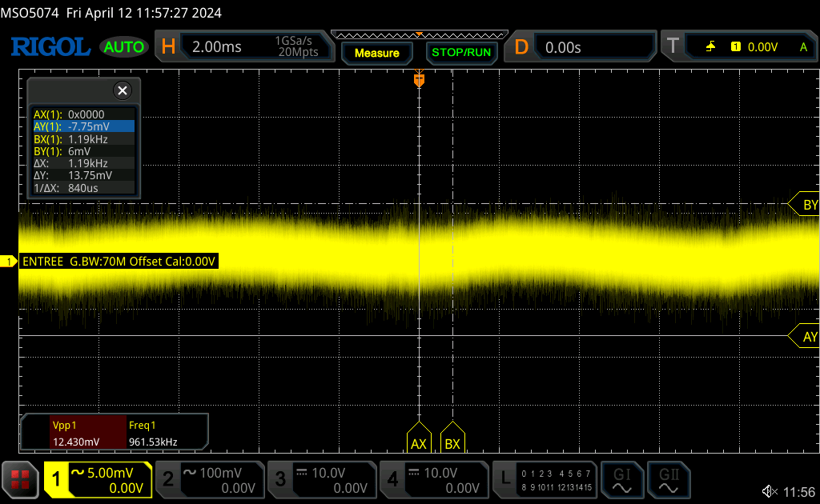Select the 0.00V trigger level value
This screenshot has height=504, width=820.
763,47
